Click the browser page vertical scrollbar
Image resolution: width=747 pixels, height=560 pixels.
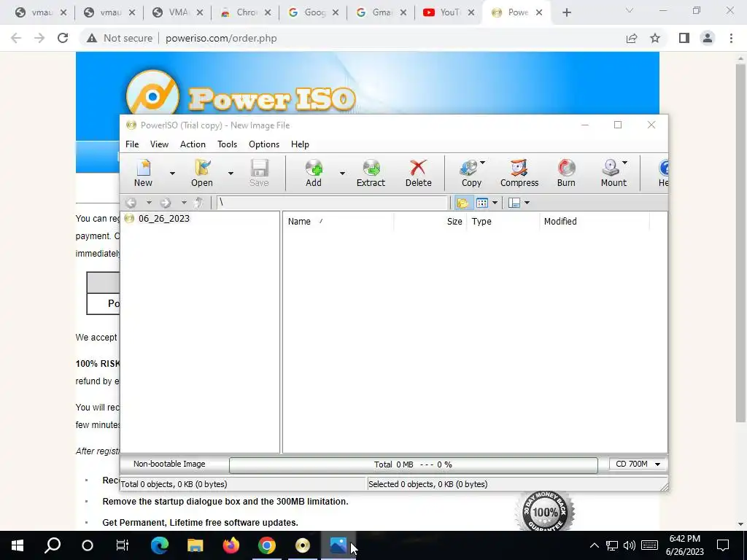point(740,243)
